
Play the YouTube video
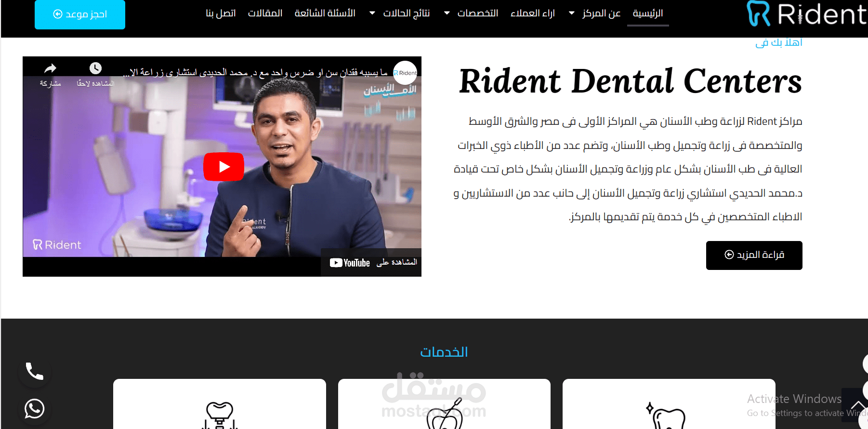[x=224, y=167]
